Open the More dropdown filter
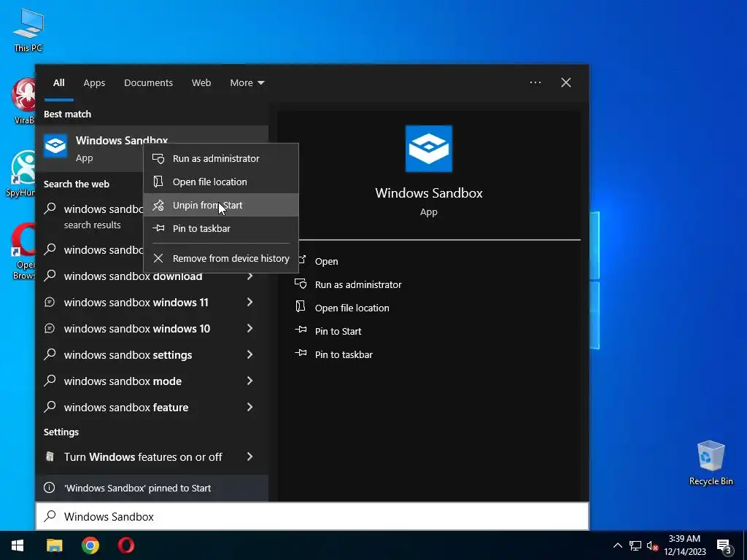This screenshot has height=560, width=747. [x=247, y=83]
